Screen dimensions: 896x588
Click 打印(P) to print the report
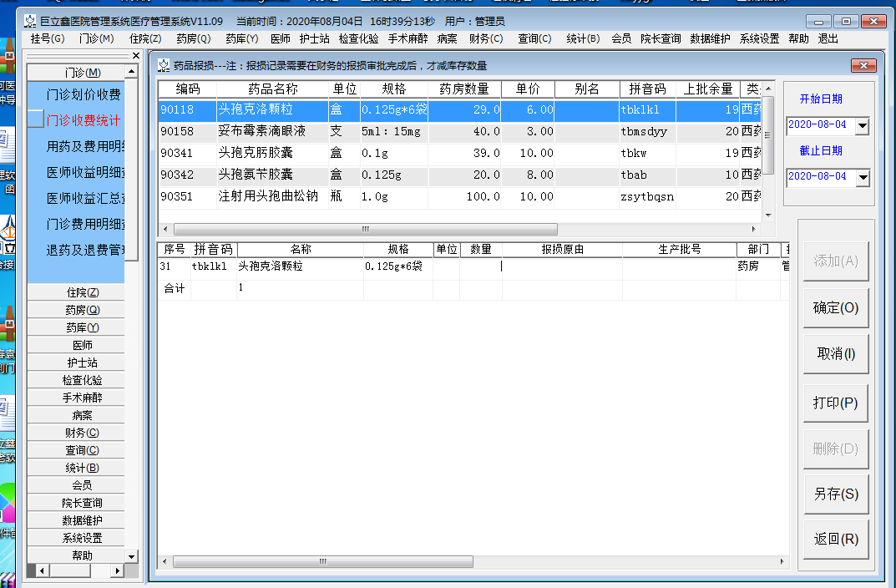[x=836, y=403]
